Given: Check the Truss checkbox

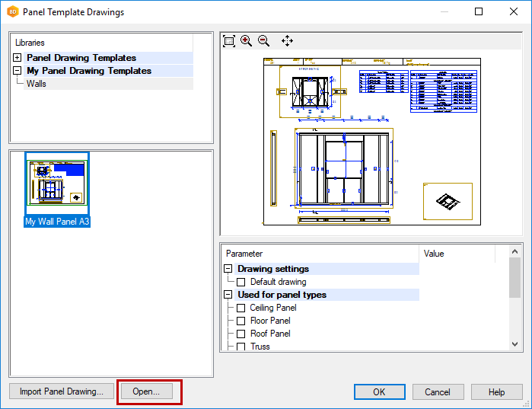Looking at the screenshot, I should pos(241,347).
